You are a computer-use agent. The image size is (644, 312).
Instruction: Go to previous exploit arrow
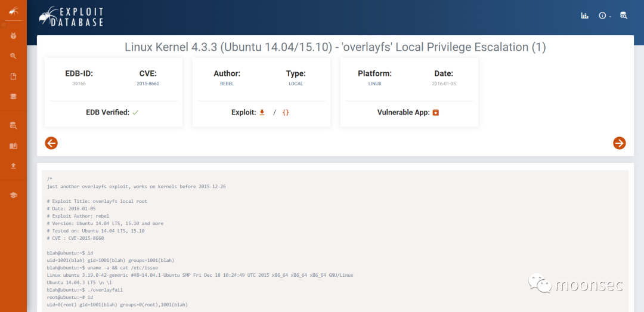tap(51, 143)
